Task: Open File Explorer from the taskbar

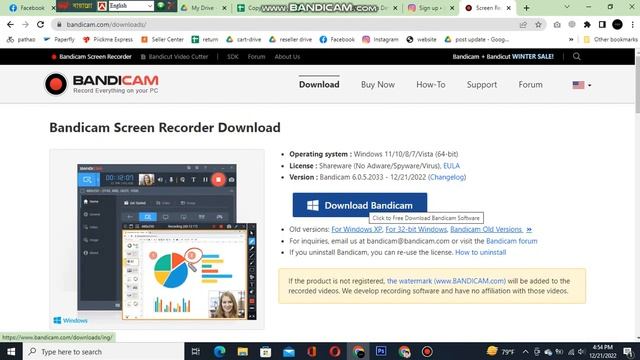Action: point(243,351)
